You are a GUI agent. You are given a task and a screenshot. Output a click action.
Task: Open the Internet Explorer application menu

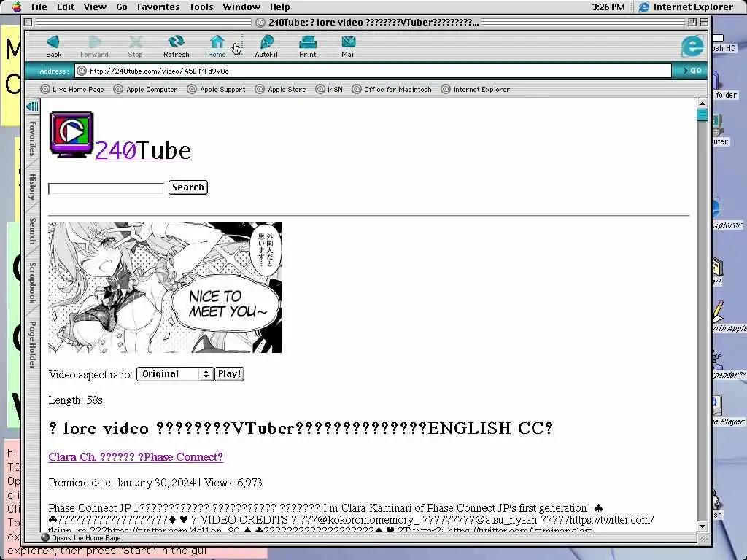coord(686,7)
